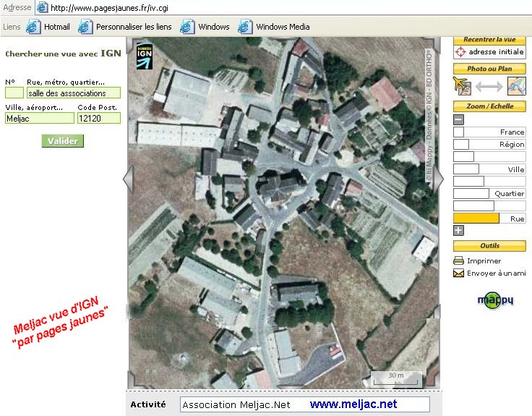This screenshot has height=416, width=532.
Task: Click the red target adresse initiale icon
Action: tap(460, 52)
